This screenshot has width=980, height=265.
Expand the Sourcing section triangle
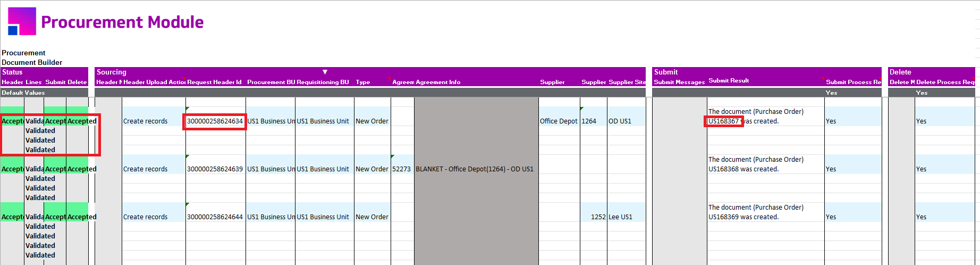pyautogui.click(x=325, y=72)
